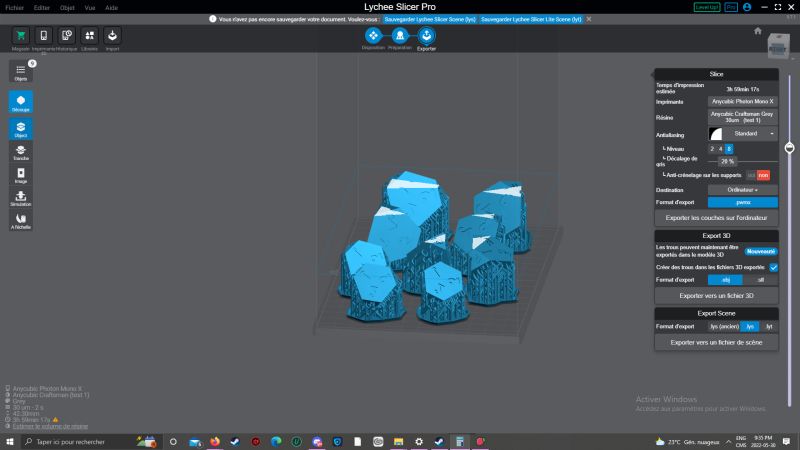Set anti-aliasing Niveau to 2
This screenshot has width=800, height=450.
(x=712, y=149)
